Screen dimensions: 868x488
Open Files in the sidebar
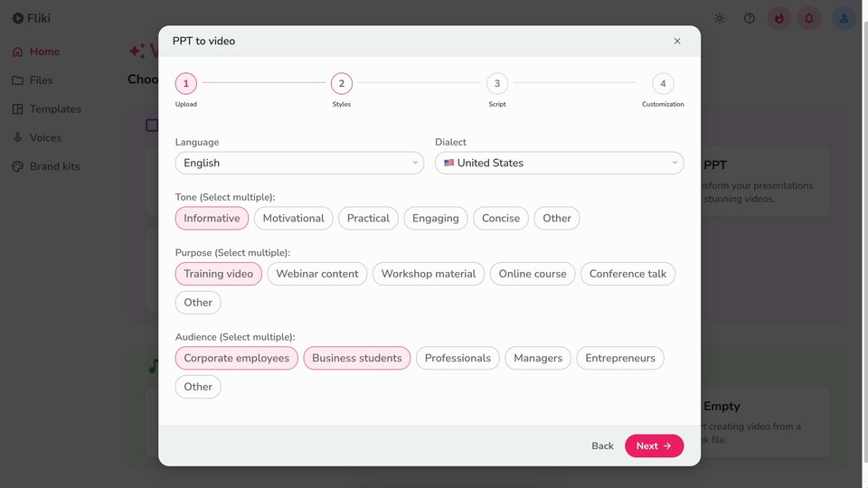(41, 80)
